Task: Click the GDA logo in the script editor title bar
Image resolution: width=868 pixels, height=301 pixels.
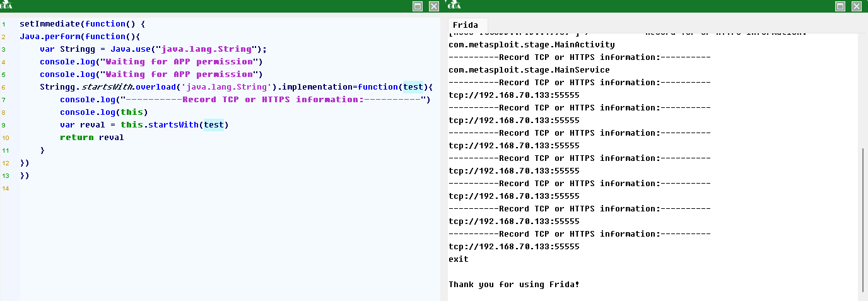Action: 7,5
